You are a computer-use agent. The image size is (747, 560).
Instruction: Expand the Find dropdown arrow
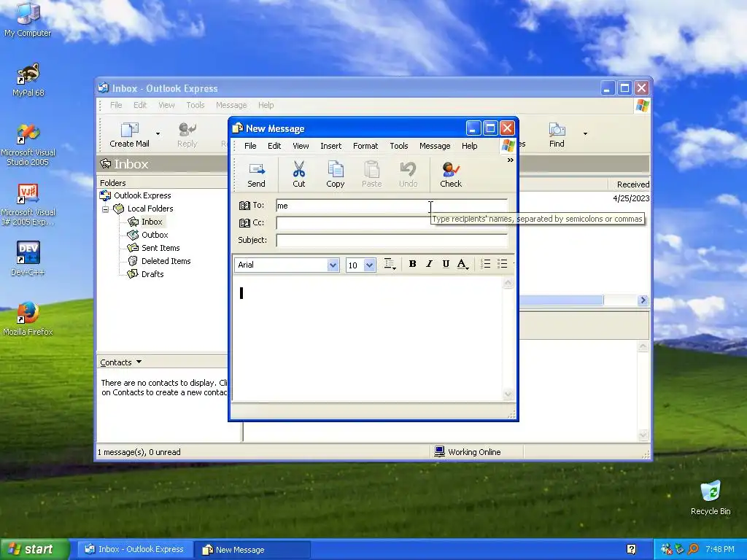click(x=585, y=134)
